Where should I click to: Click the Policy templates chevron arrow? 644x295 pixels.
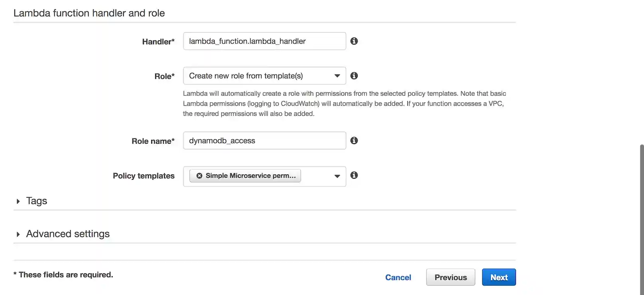click(x=337, y=176)
